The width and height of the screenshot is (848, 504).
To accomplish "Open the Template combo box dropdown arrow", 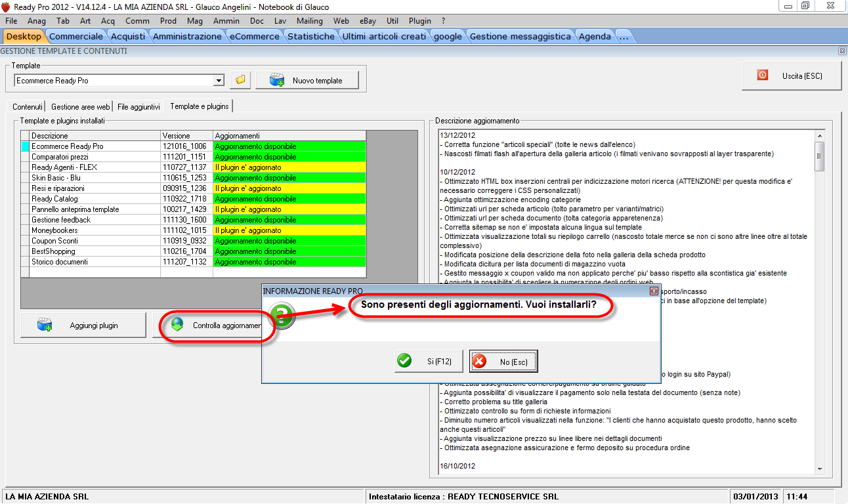I will pyautogui.click(x=219, y=81).
